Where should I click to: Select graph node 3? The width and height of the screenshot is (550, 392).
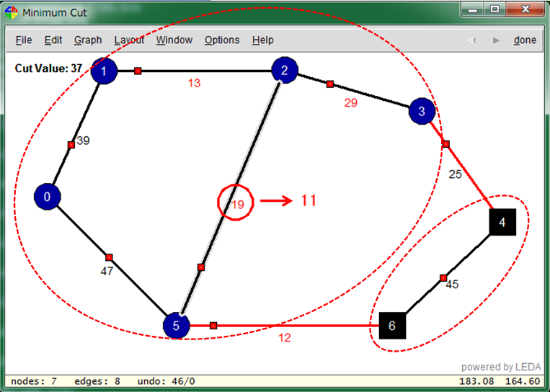(422, 111)
